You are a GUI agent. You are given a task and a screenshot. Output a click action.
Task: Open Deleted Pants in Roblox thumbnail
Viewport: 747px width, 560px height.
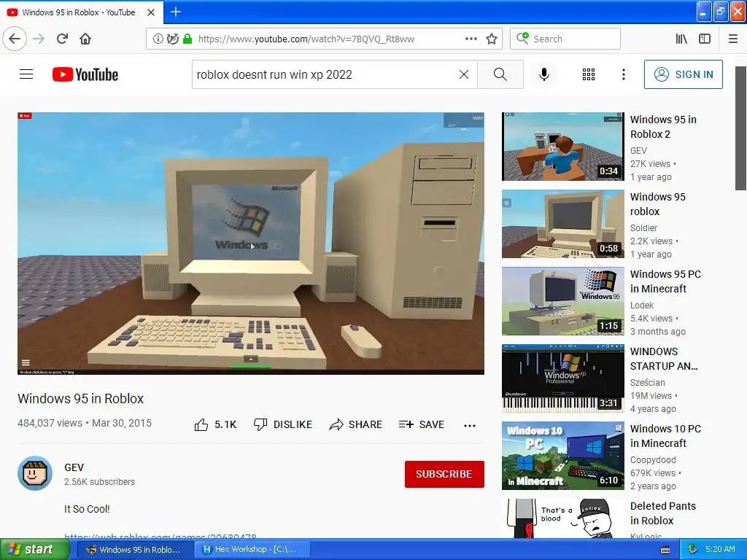click(562, 518)
